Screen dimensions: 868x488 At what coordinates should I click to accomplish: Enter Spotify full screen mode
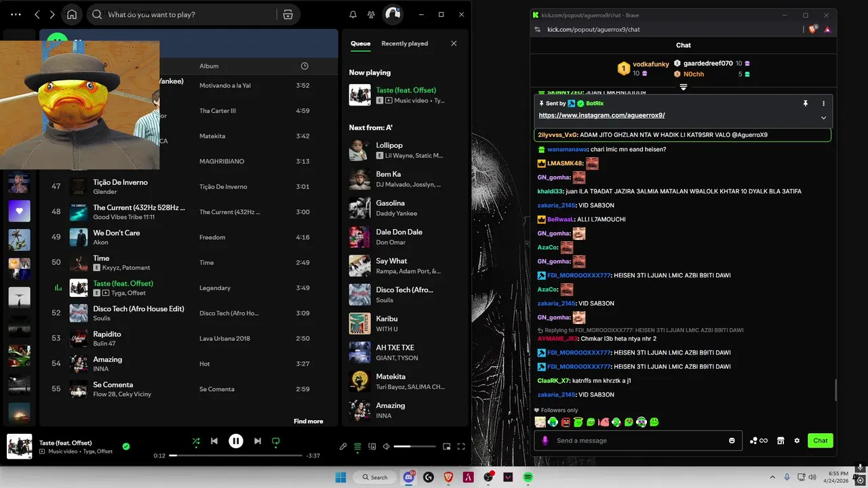(461, 447)
